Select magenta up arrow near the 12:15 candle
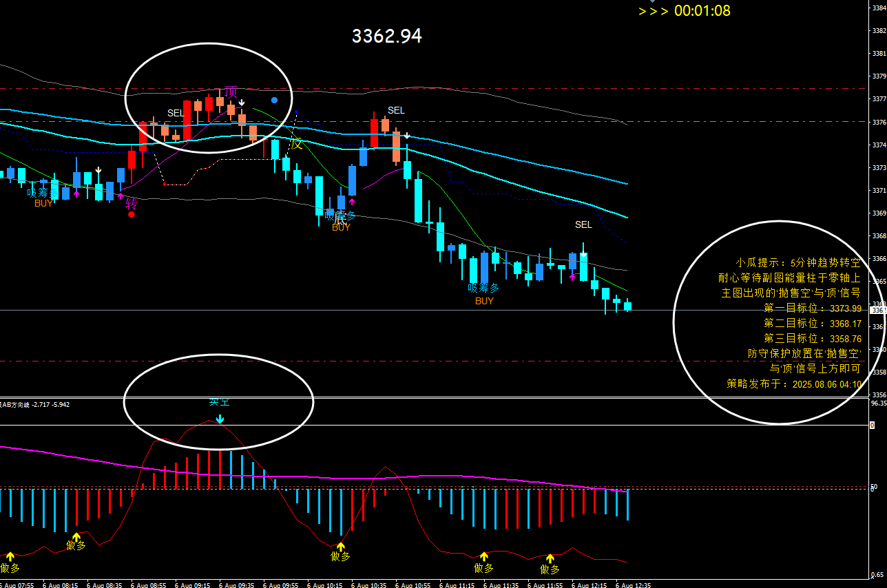887x588 pixels. 572,277
